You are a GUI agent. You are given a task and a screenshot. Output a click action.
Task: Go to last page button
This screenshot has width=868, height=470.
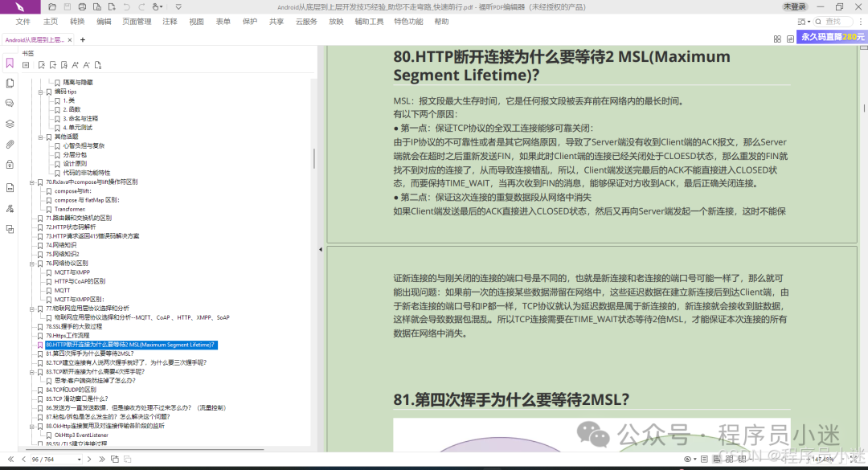102,459
